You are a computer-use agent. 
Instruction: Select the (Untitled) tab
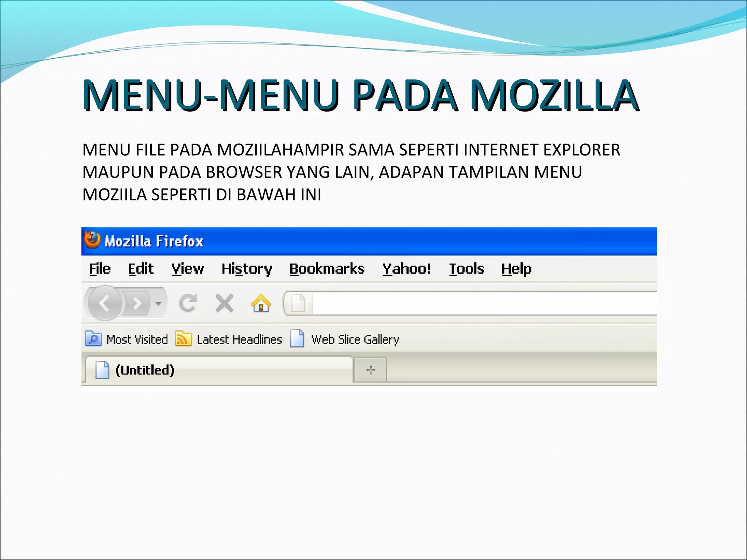tap(219, 370)
